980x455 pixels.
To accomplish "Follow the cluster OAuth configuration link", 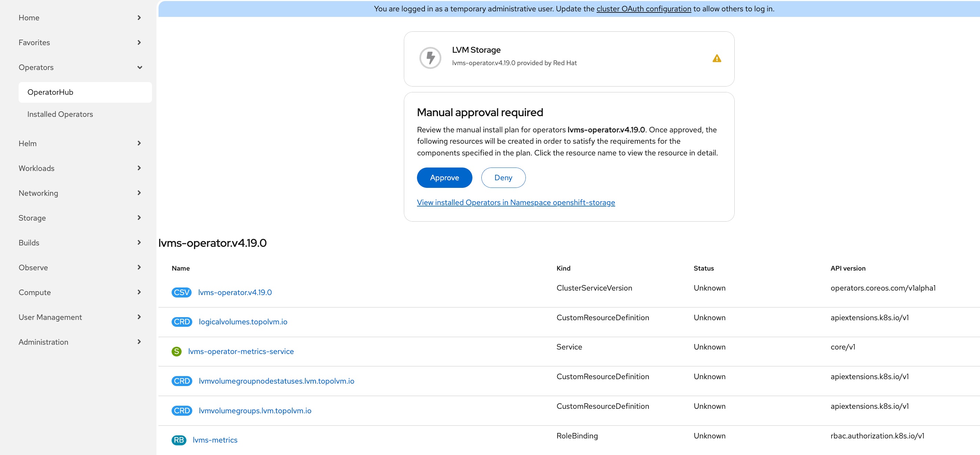I will tap(644, 9).
